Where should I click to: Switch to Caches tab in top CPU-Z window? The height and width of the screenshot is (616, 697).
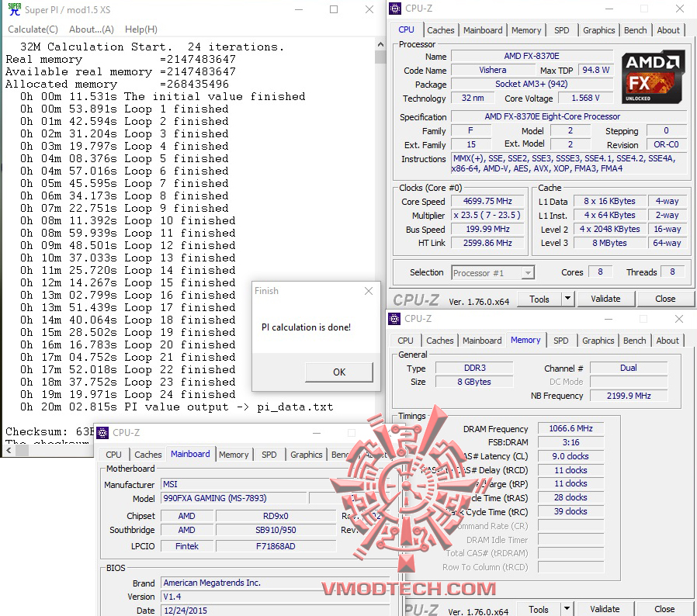pos(441,30)
